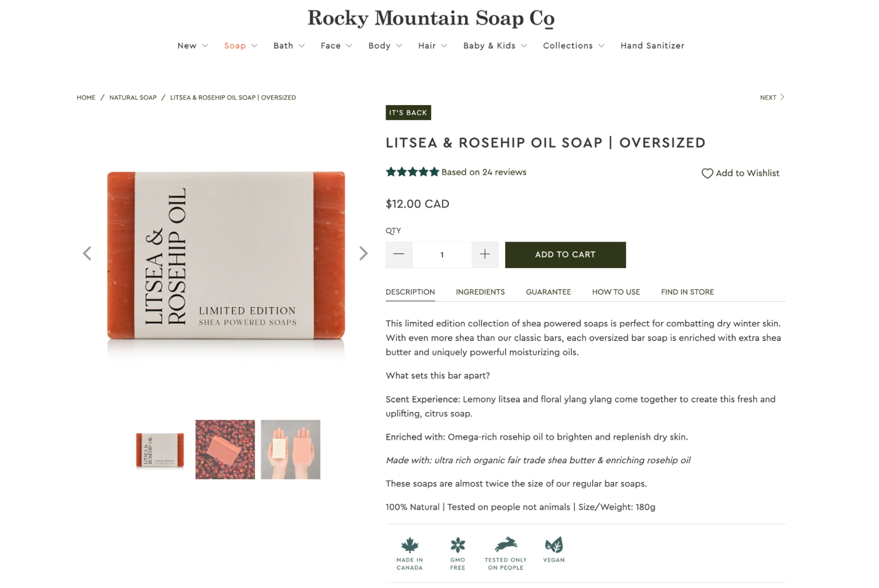Click the five-star rating stars

pos(411,172)
